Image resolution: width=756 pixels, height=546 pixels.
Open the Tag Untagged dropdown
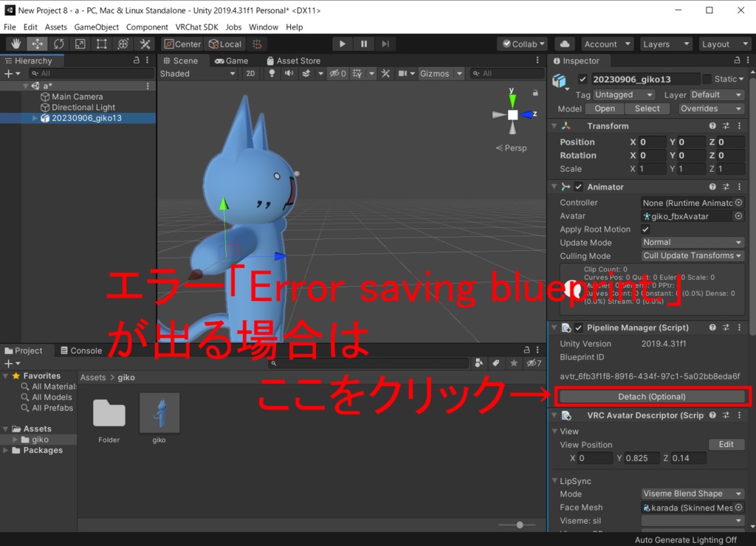click(623, 94)
